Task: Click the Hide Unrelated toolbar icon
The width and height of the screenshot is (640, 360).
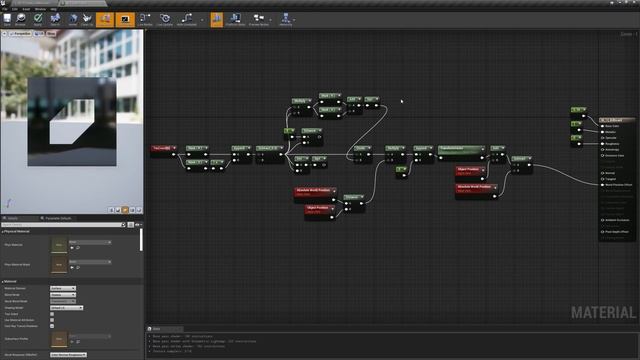Action: tap(187, 19)
